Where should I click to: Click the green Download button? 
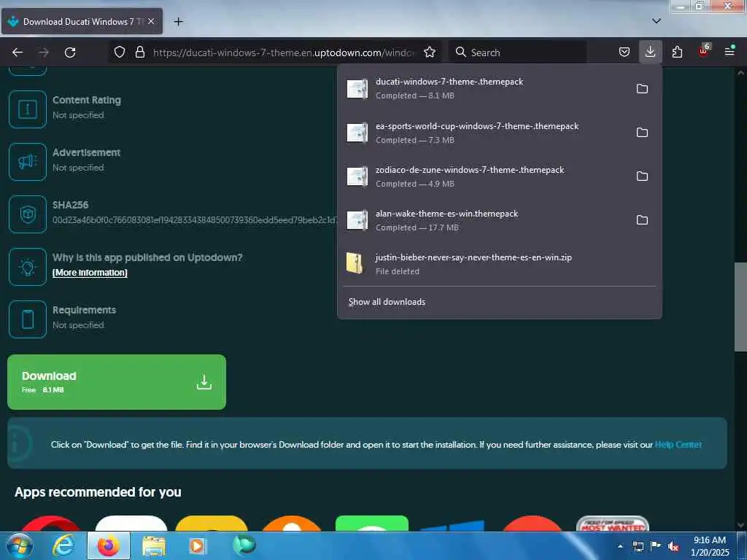point(117,382)
